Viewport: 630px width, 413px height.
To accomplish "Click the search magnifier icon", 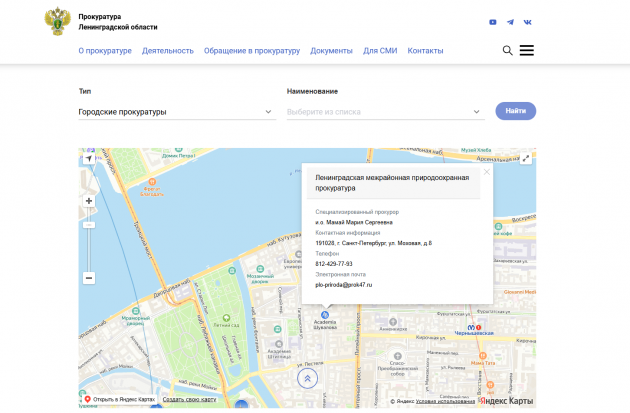I will pyautogui.click(x=508, y=51).
